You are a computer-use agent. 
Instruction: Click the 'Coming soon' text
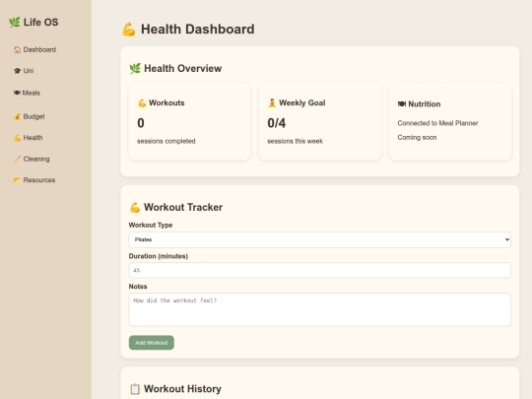[417, 137]
